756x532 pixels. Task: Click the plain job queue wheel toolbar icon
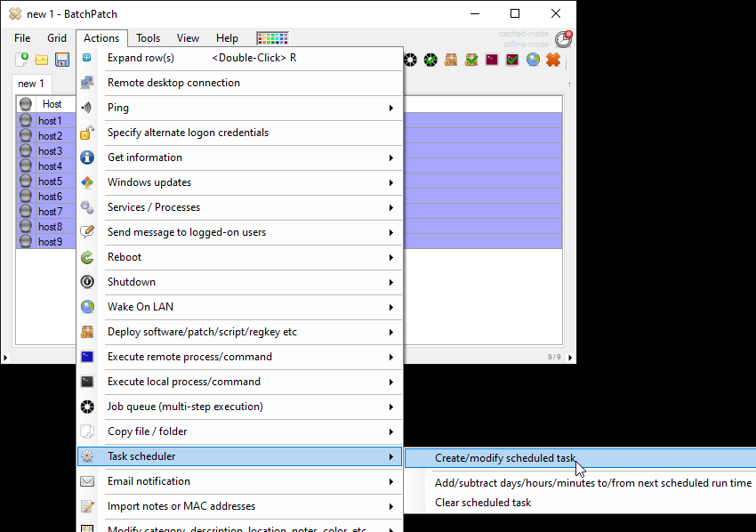pyautogui.click(x=410, y=60)
